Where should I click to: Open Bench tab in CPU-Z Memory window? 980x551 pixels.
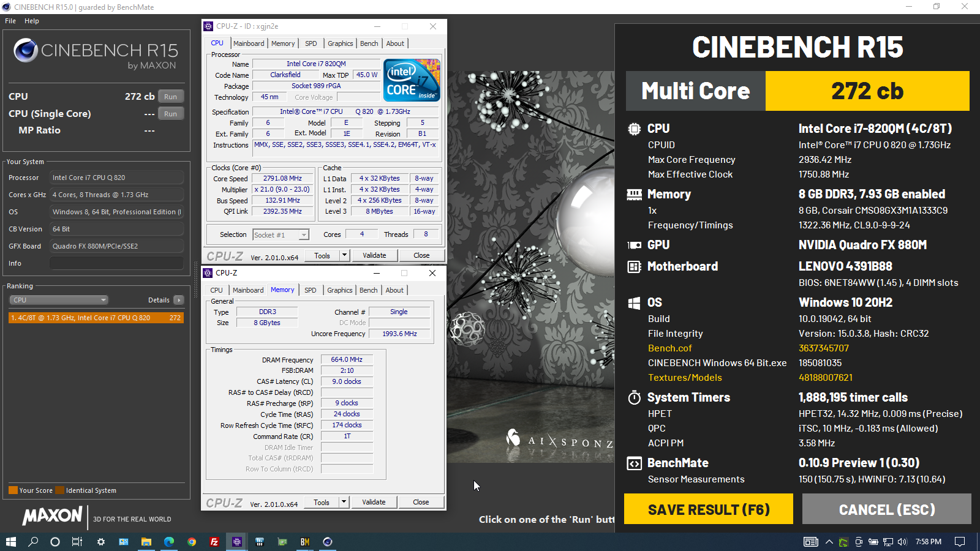[x=368, y=290]
